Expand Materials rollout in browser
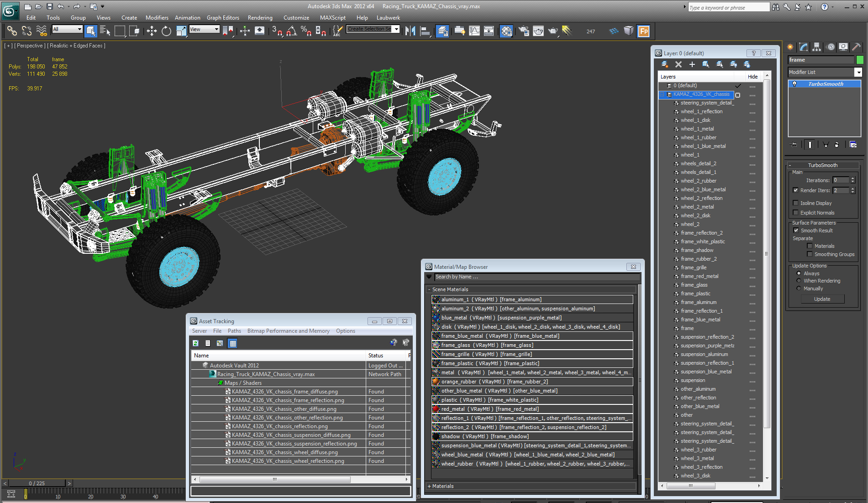 pos(429,486)
